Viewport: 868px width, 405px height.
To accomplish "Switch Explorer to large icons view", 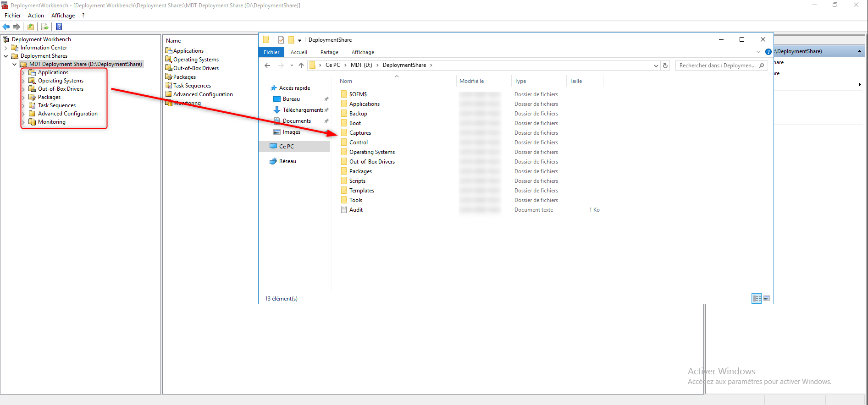I will 767,298.
